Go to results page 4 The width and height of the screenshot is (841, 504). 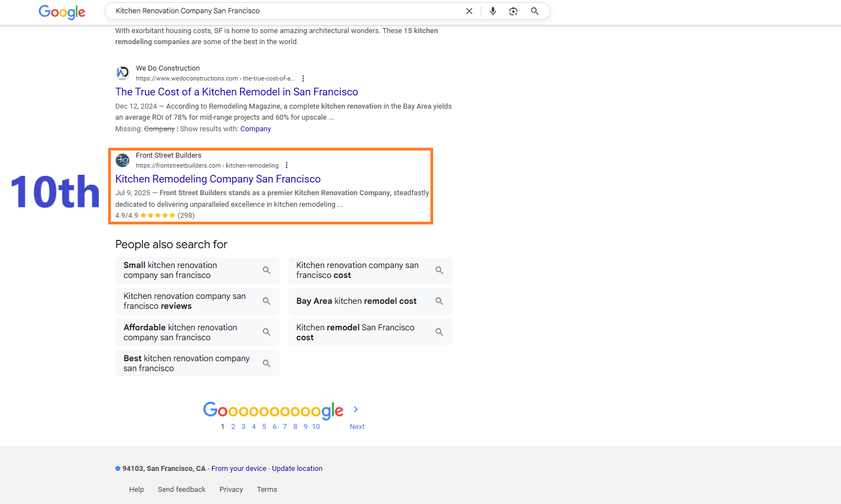[x=254, y=427]
